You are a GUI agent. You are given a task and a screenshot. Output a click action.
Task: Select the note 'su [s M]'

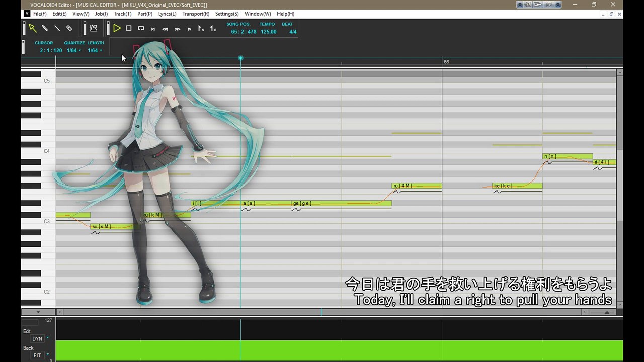pos(115,227)
